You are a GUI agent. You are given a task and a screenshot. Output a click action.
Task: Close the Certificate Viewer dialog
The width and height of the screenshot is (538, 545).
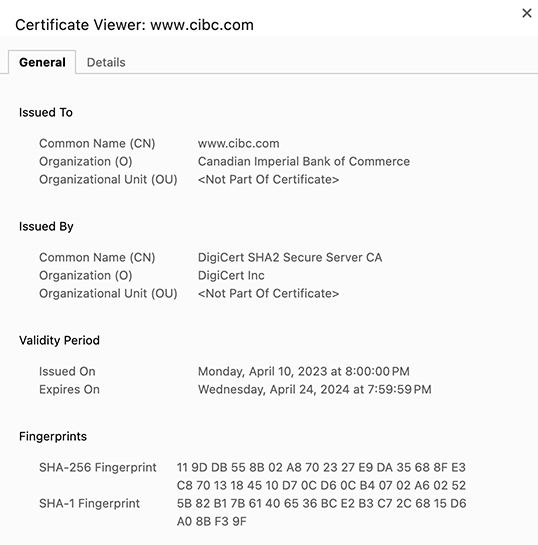click(527, 13)
